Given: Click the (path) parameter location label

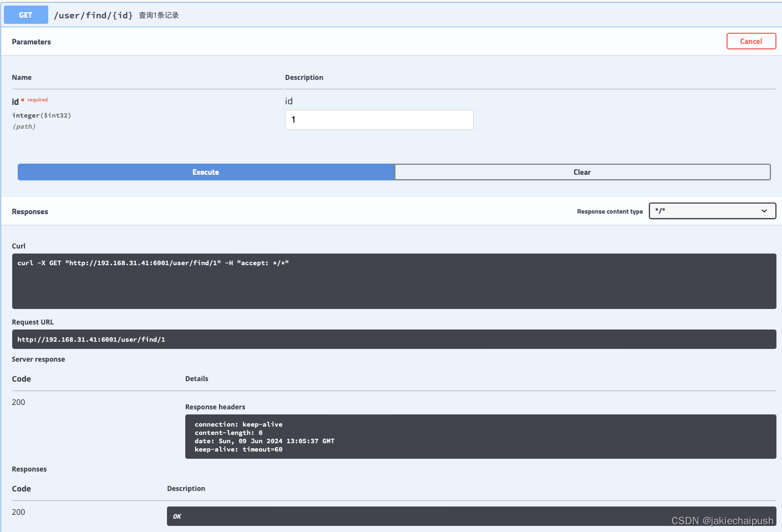Looking at the screenshot, I should (24, 126).
